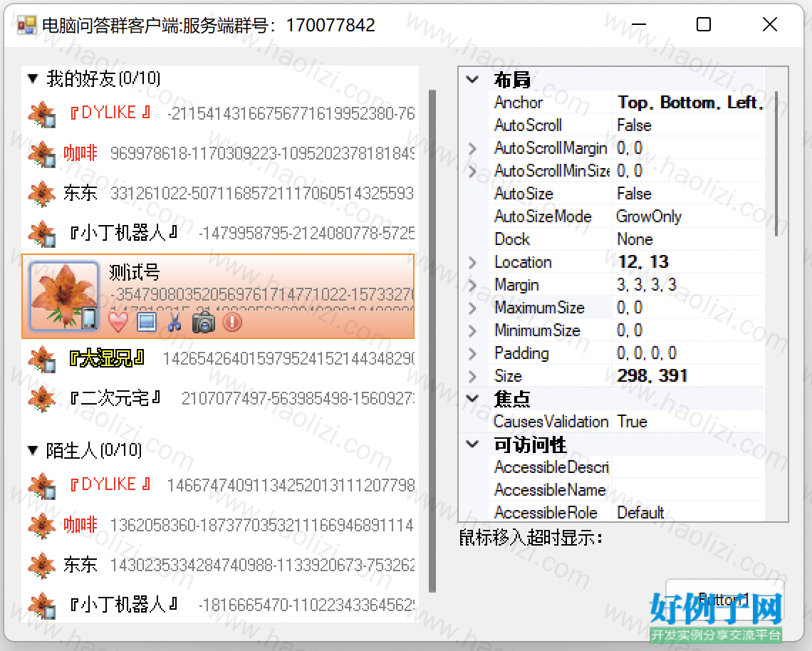The height and width of the screenshot is (651, 812).
Task: Click the red alert icon under 测试号
Action: coord(232,322)
